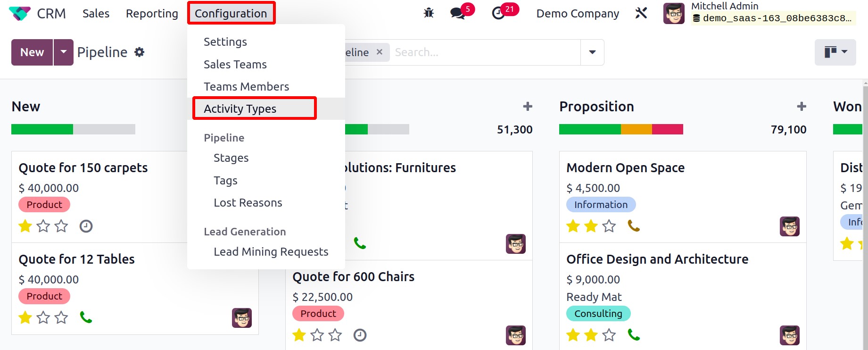The height and width of the screenshot is (350, 868).
Task: Open the chat messages icon
Action: pyautogui.click(x=458, y=13)
